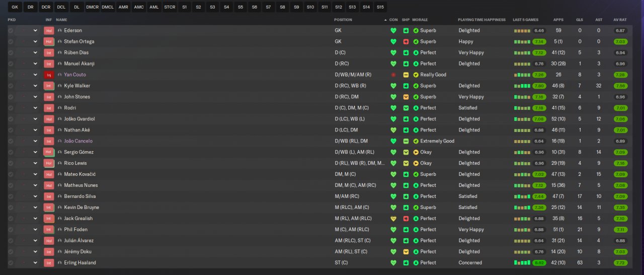Open position dropdown for Ederson
The height and width of the screenshot is (275, 644).
click(35, 30)
